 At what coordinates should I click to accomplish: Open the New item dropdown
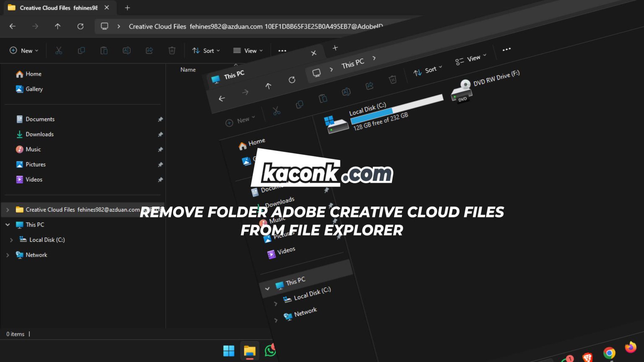click(24, 51)
